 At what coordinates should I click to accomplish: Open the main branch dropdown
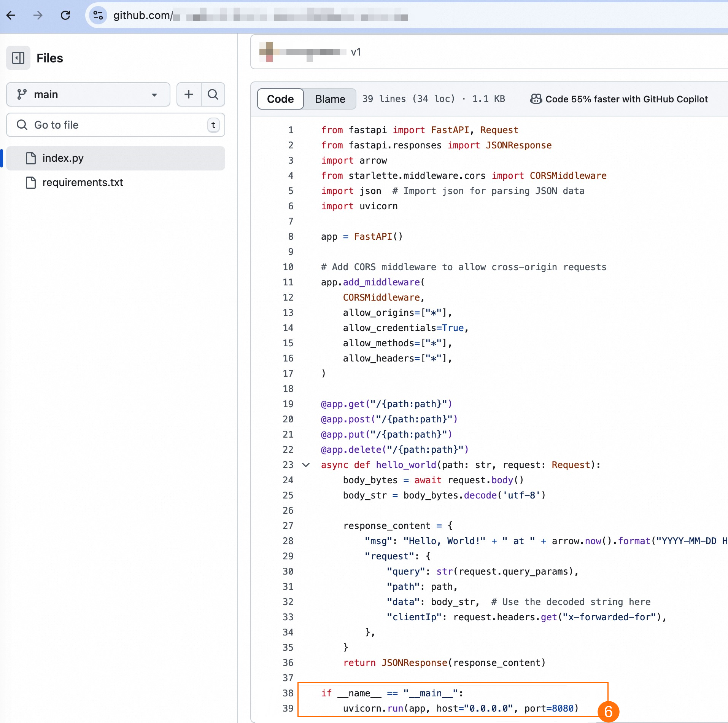tap(88, 94)
